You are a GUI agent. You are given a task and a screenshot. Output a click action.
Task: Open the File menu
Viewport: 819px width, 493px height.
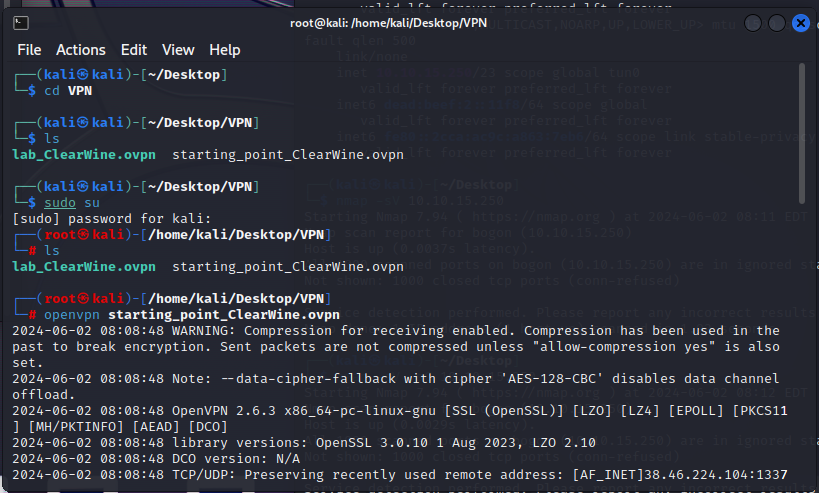point(29,50)
